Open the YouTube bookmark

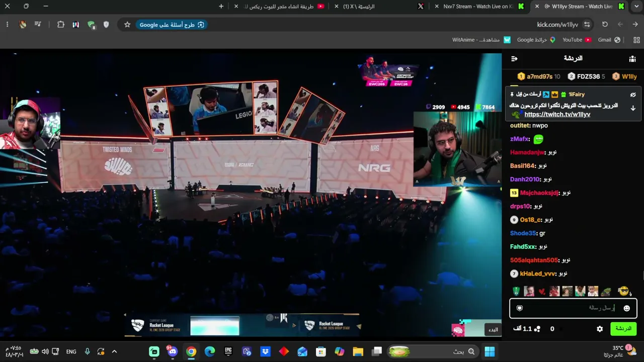577,40
